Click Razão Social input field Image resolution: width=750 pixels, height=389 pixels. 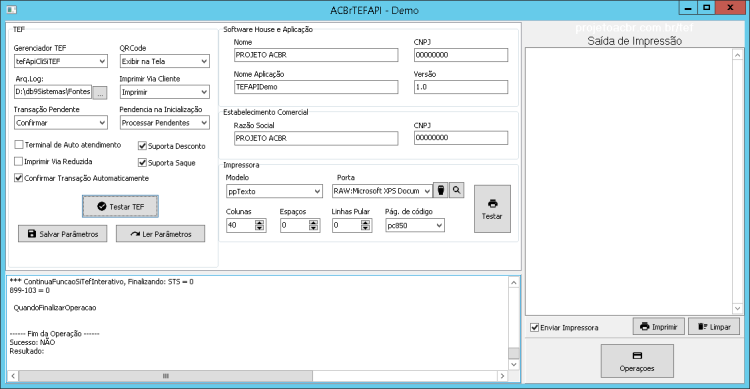coord(316,138)
